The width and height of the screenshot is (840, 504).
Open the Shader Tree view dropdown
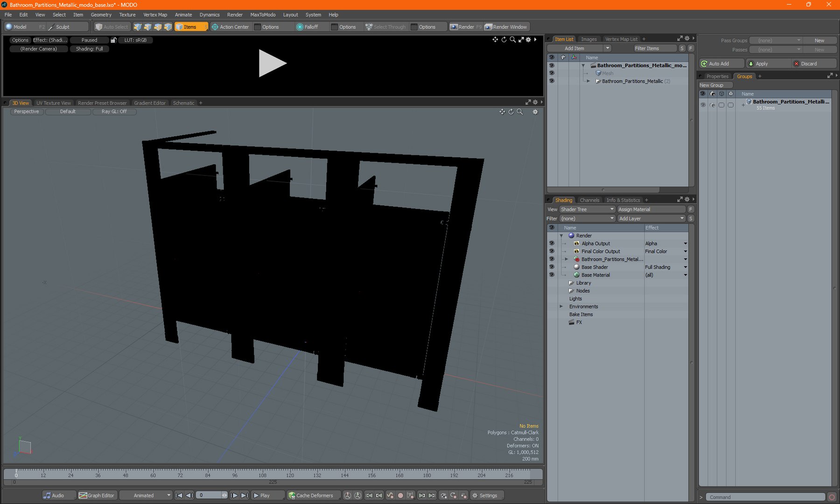[587, 210]
